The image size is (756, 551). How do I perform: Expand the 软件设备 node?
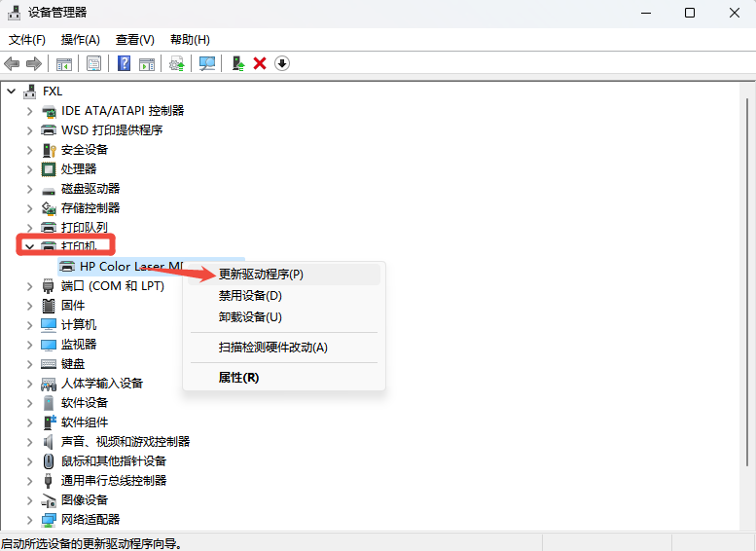(x=30, y=403)
